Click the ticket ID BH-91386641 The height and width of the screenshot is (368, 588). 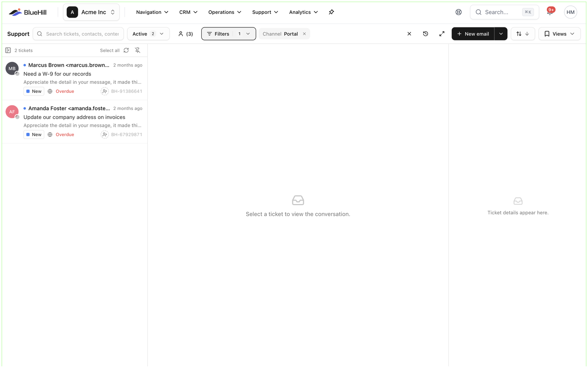[x=127, y=91]
